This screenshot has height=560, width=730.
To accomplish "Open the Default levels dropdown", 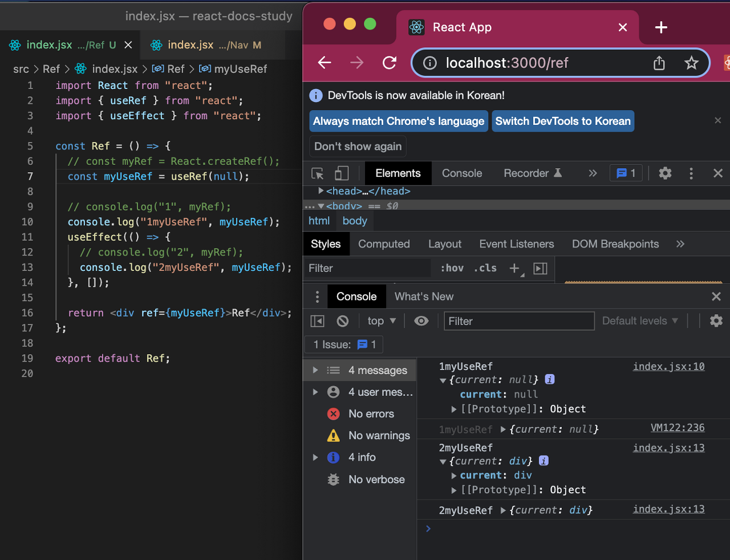I will [640, 321].
